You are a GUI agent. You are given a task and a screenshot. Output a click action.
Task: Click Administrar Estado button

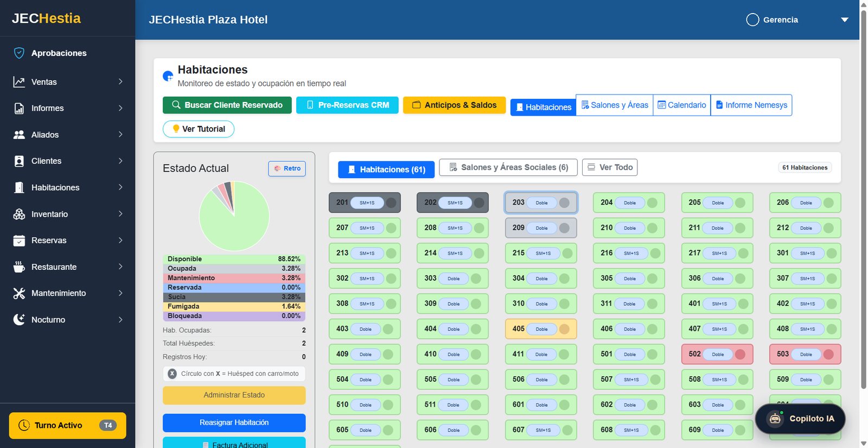click(x=234, y=395)
